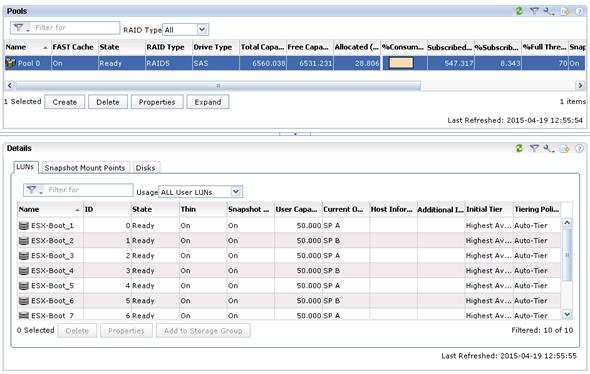590x374 pixels.
Task: Click the ESX-Boot_2 LUN icon
Action: tap(24, 240)
